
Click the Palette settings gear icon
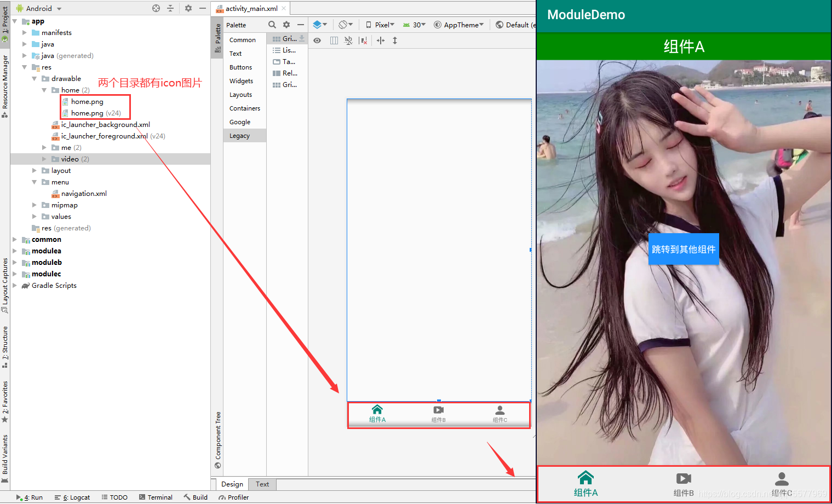[x=286, y=25]
